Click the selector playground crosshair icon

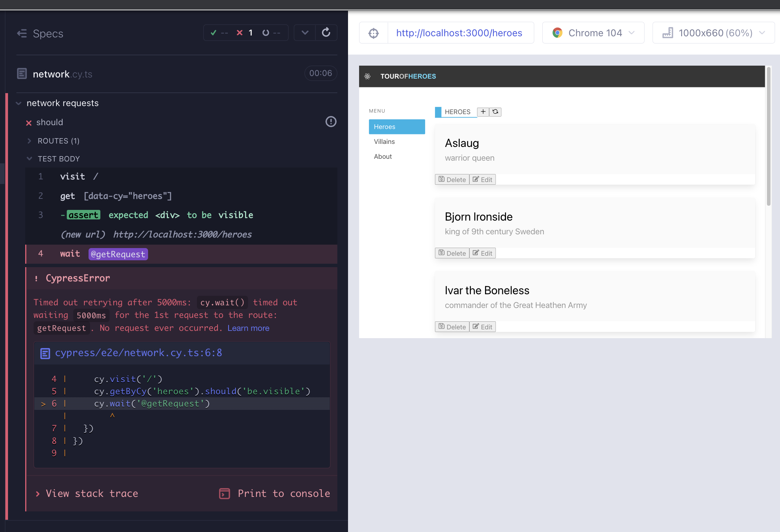pyautogui.click(x=374, y=33)
